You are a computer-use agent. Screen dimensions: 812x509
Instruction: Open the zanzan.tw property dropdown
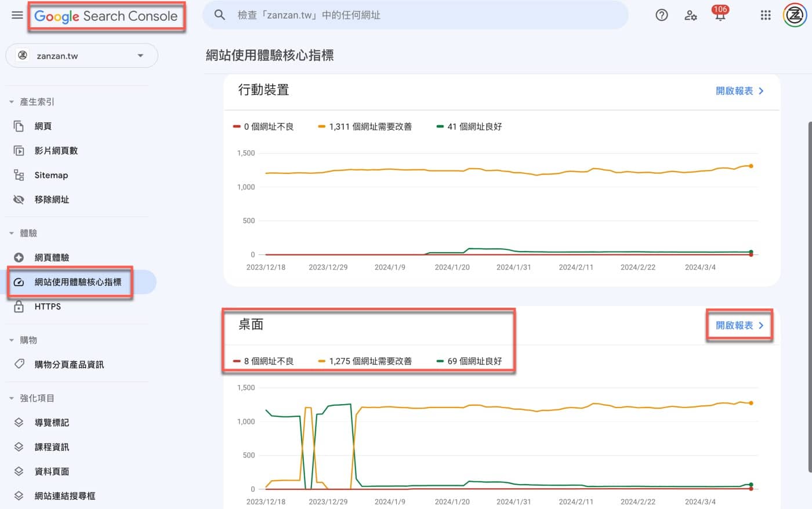(x=82, y=56)
